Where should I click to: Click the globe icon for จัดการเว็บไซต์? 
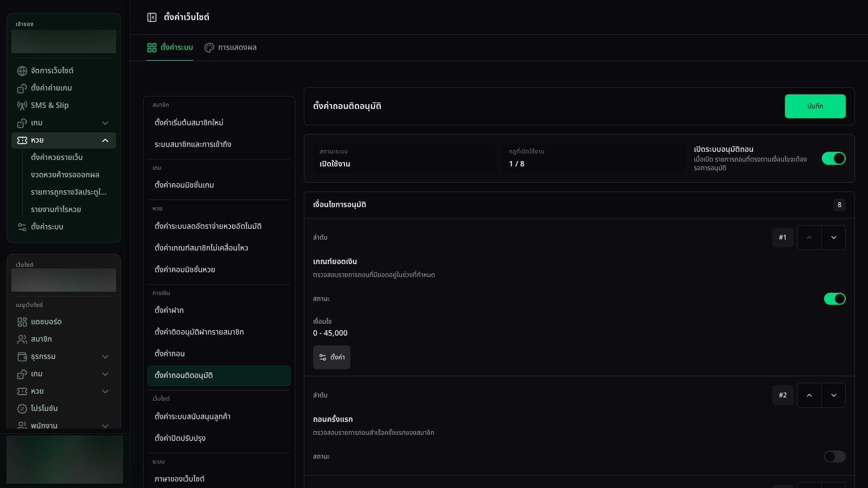[22, 71]
